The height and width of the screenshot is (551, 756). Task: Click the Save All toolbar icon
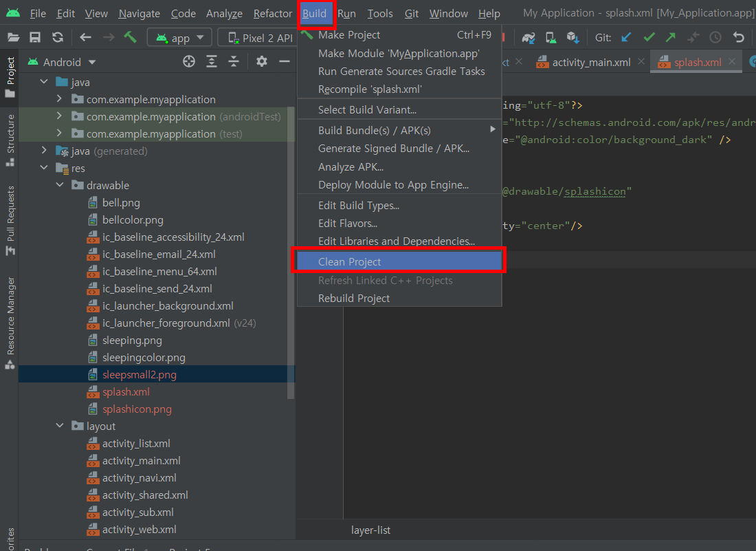pos(35,37)
